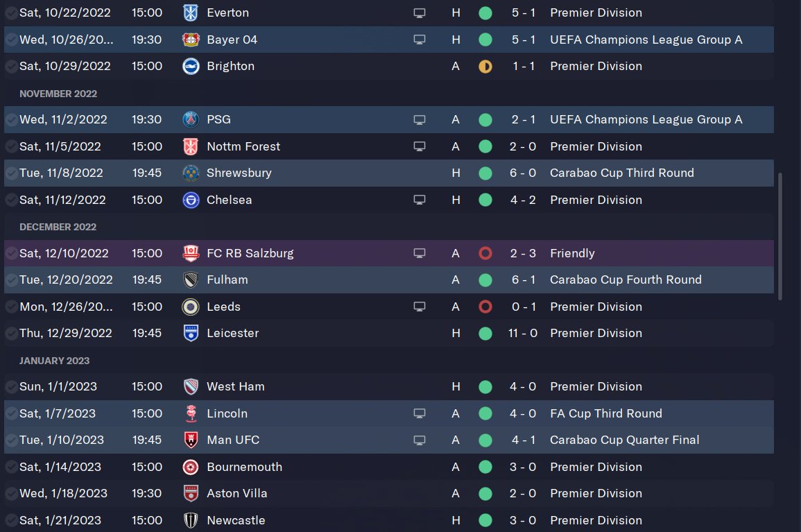Click the draw indicator on Brighton row
801x532 pixels.
[485, 67]
